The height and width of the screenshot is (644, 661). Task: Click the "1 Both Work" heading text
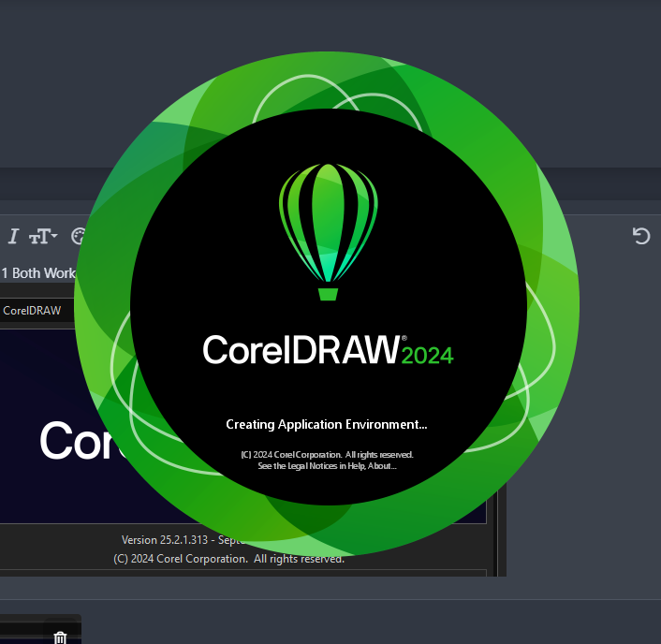pos(38,273)
